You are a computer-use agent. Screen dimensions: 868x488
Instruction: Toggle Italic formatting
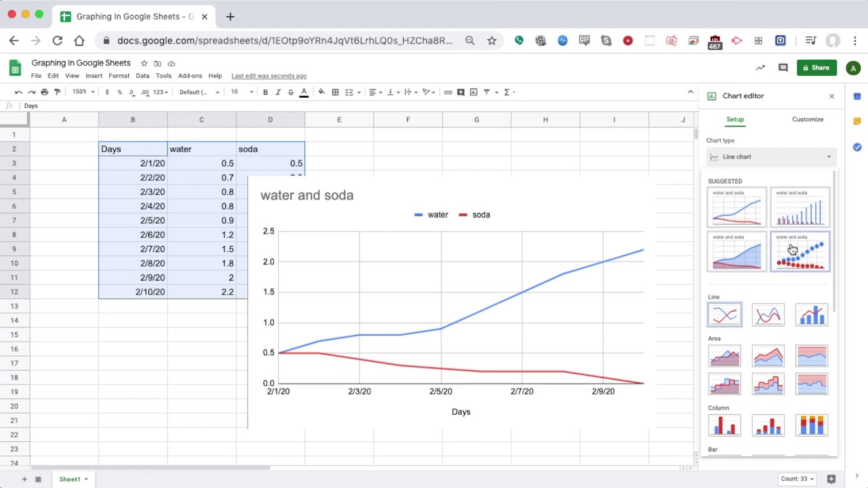tap(278, 92)
